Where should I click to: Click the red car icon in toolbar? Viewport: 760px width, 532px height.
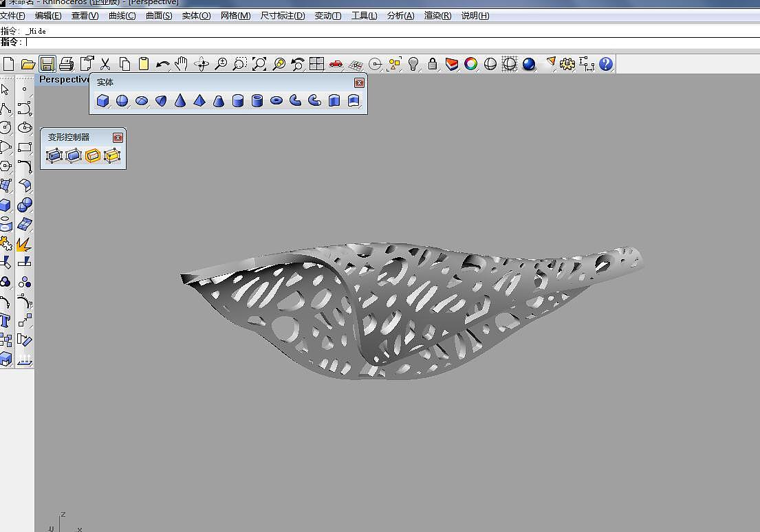336,64
